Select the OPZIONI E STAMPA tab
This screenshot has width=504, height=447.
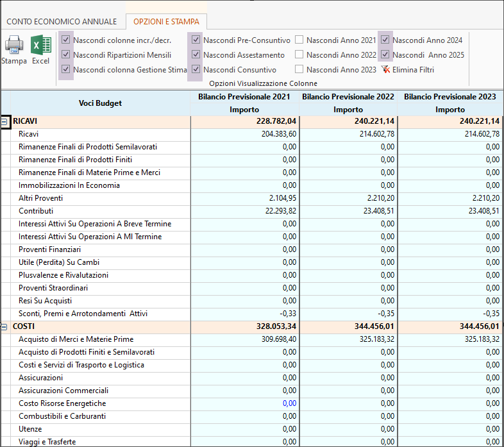[166, 22]
